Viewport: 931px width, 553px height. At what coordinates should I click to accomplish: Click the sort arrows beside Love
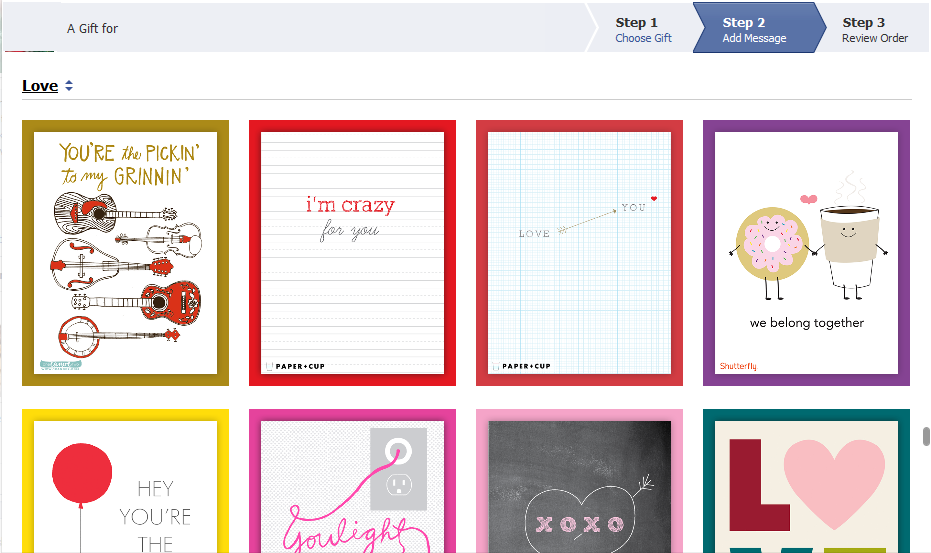pos(69,86)
